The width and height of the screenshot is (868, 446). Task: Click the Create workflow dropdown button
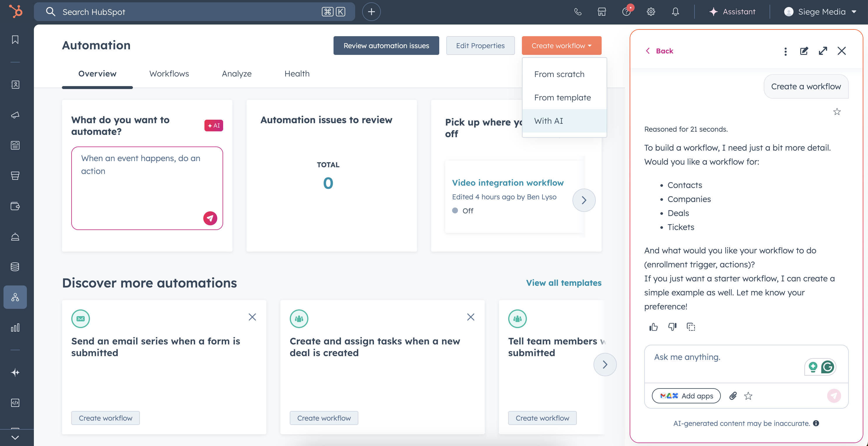point(561,46)
